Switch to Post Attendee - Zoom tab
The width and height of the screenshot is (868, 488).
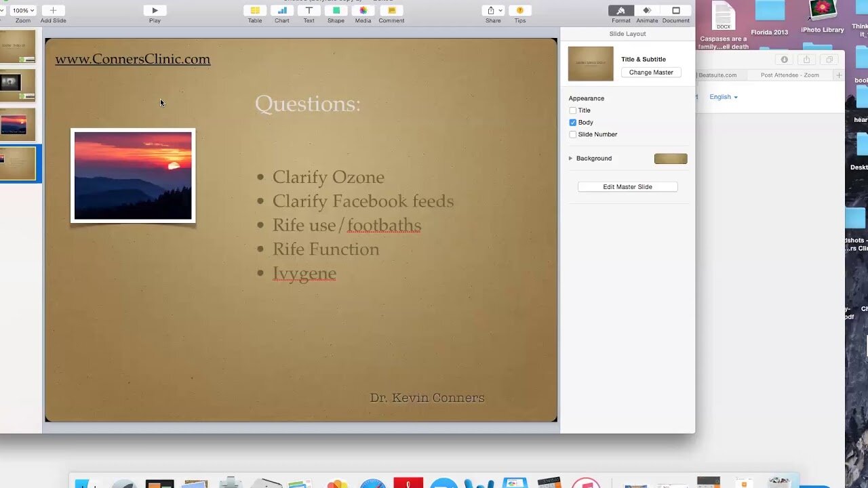point(789,75)
